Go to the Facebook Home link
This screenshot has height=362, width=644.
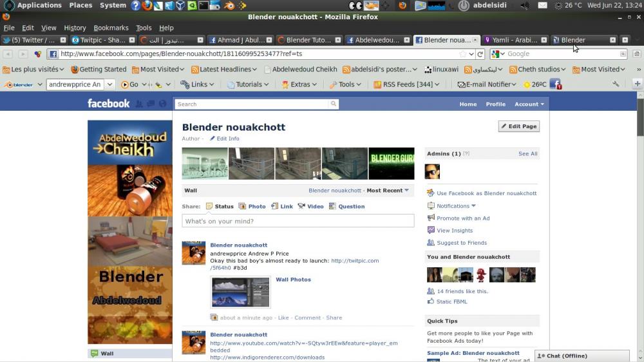(x=468, y=104)
